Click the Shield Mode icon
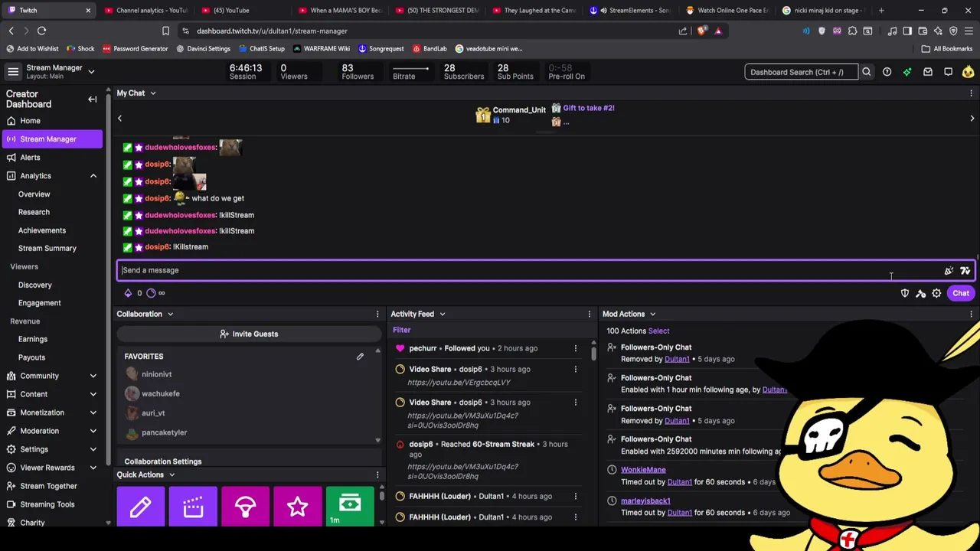The height and width of the screenshot is (551, 980). pos(905,293)
